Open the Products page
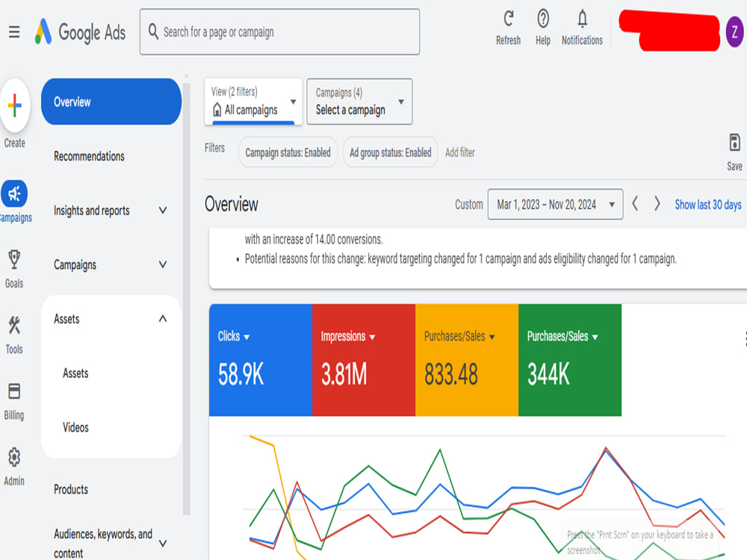 (x=71, y=490)
